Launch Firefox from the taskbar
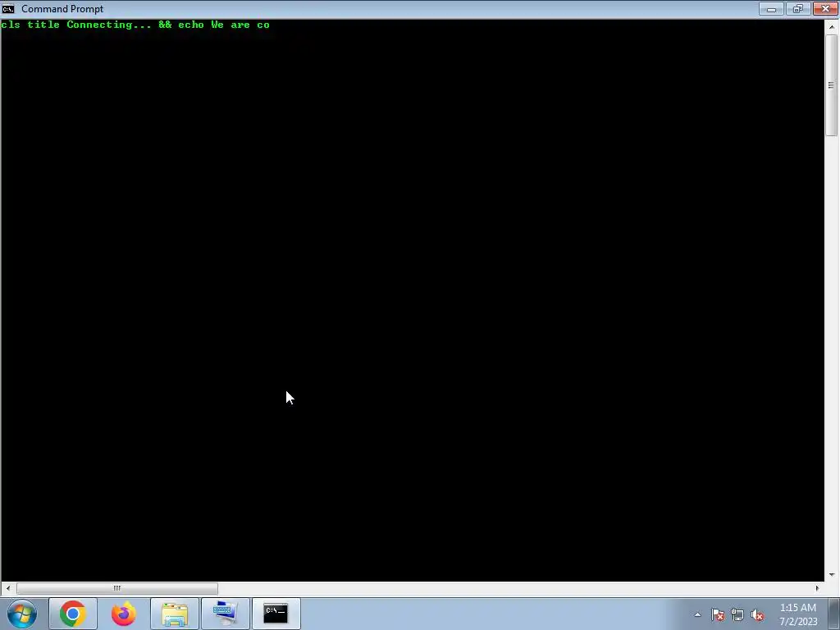840x630 pixels. [124, 614]
